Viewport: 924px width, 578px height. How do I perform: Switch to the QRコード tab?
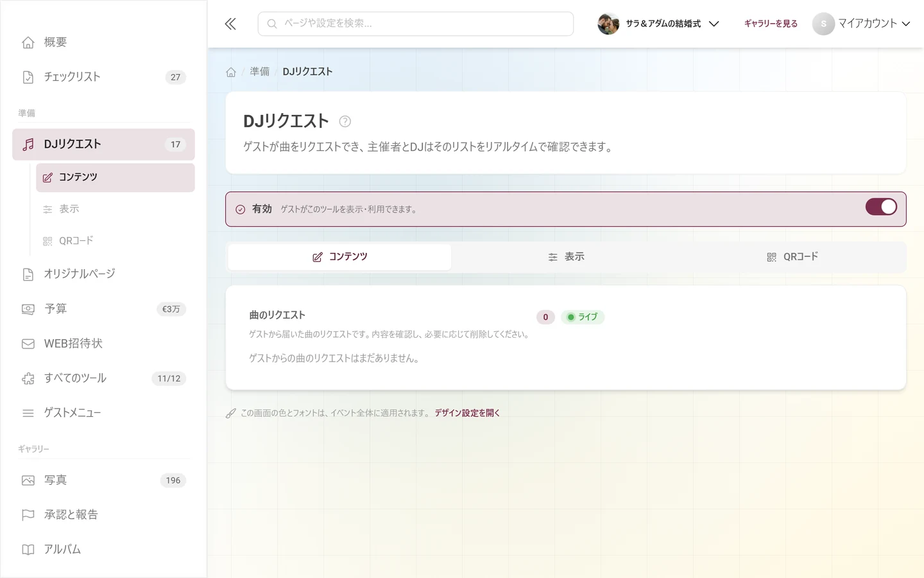point(792,257)
